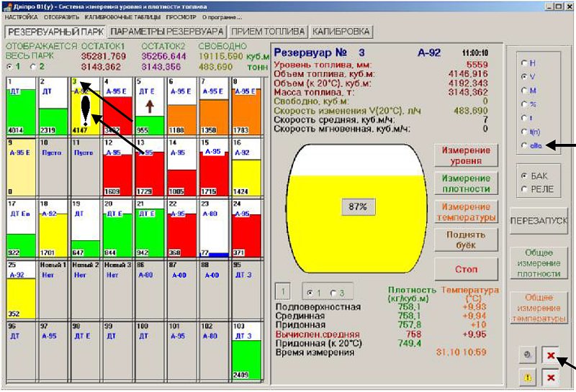The width and height of the screenshot is (576, 392).
Task: Switch to ПАРАМЕТРЫ РЕЗЕРВУАРА tab
Action: coord(167,32)
